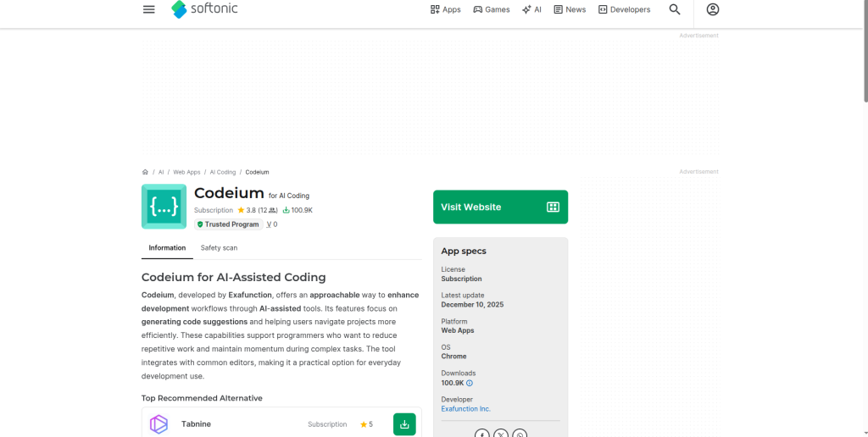Click the 'App specs' heading
The height and width of the screenshot is (437, 868).
(x=464, y=251)
